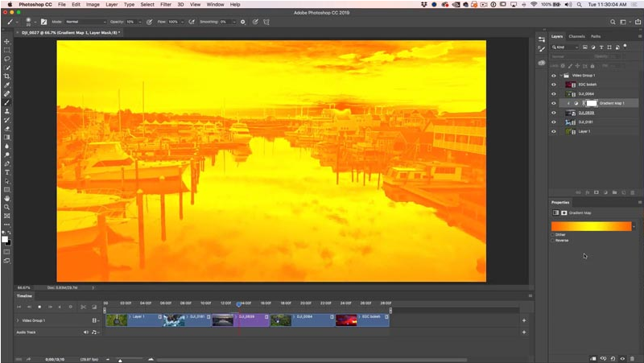Delete layer with trash icon
644x363 pixels.
point(632,192)
